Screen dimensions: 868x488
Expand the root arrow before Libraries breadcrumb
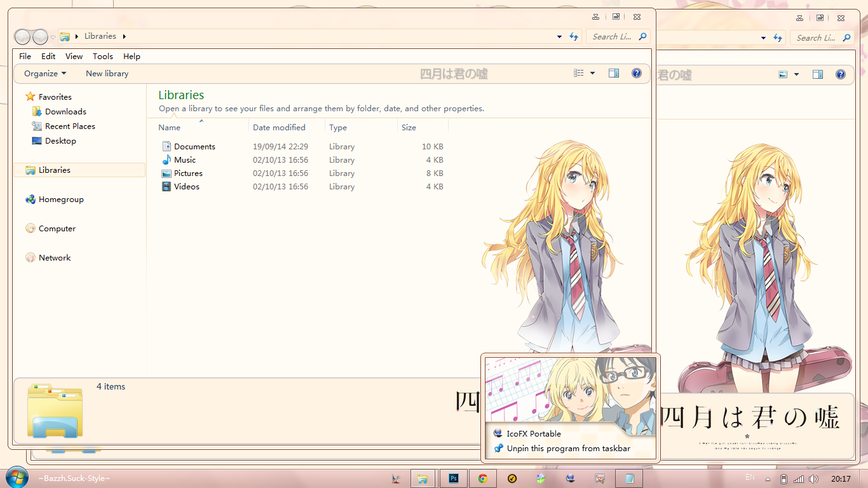77,37
